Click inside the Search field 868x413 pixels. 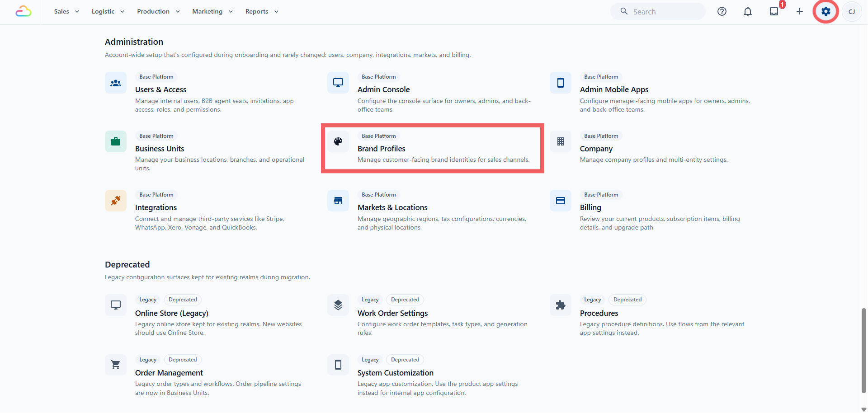[658, 11]
